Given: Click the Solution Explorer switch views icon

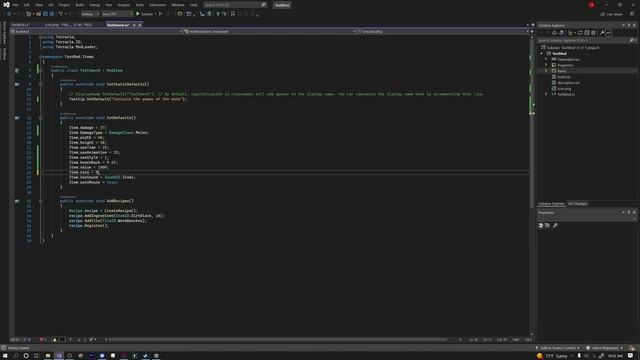Looking at the screenshot, I should (x=561, y=33).
